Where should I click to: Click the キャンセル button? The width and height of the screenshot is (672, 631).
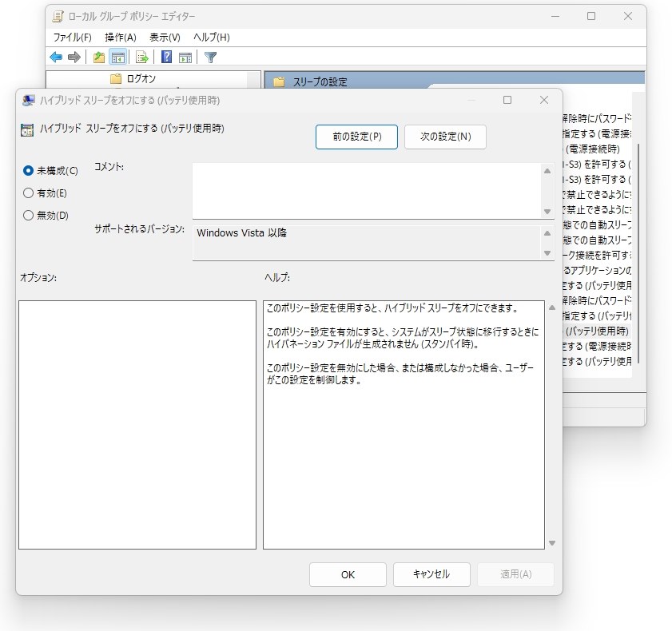click(x=431, y=574)
